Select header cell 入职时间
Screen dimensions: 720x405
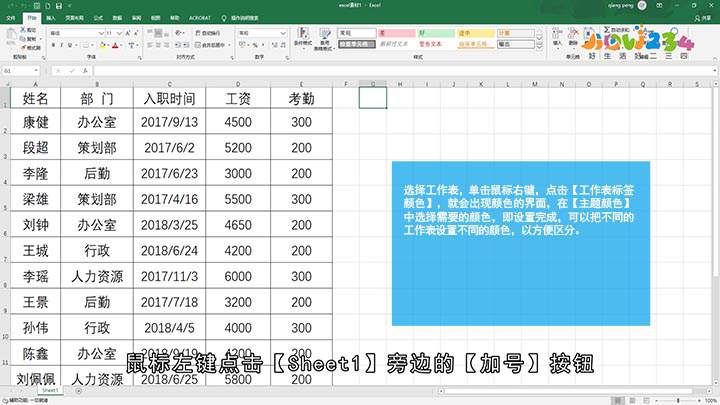(169, 98)
